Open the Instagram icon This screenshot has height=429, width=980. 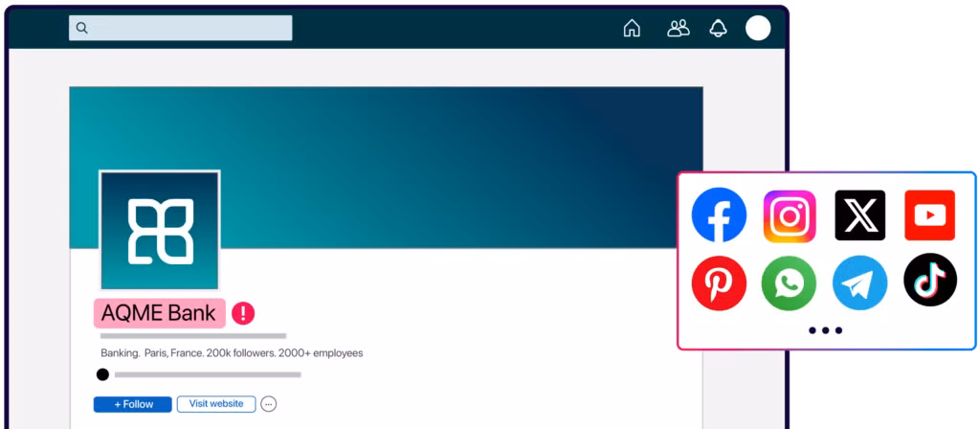pos(790,215)
